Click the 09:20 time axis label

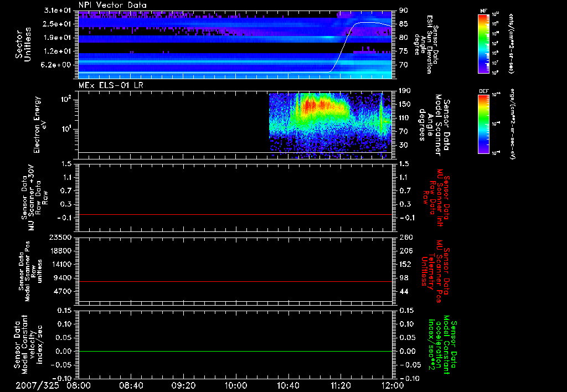183,385
